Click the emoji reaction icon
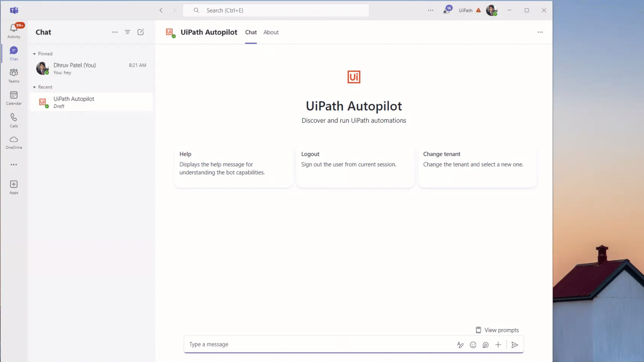 pos(473,344)
